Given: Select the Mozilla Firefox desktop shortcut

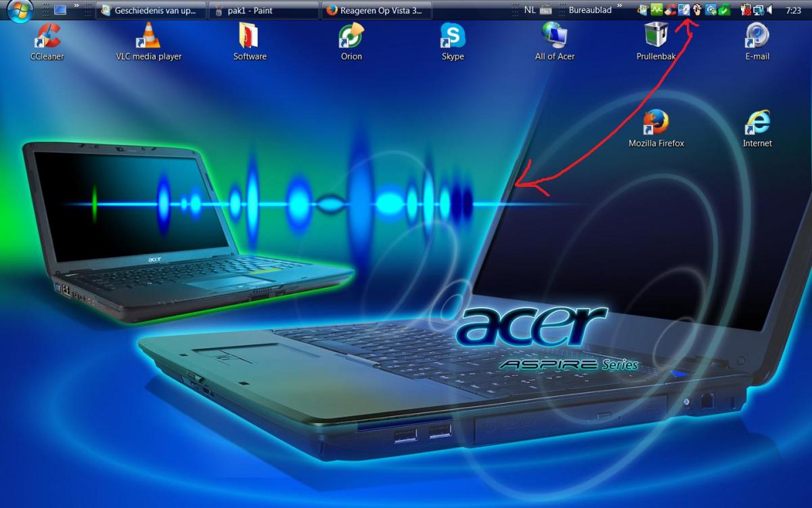Looking at the screenshot, I should click(x=656, y=128).
